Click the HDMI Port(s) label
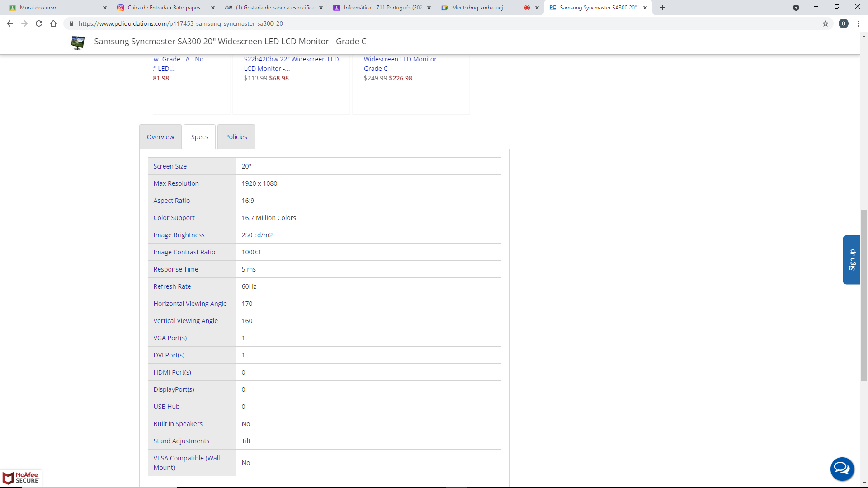The height and width of the screenshot is (488, 868). coord(172,372)
